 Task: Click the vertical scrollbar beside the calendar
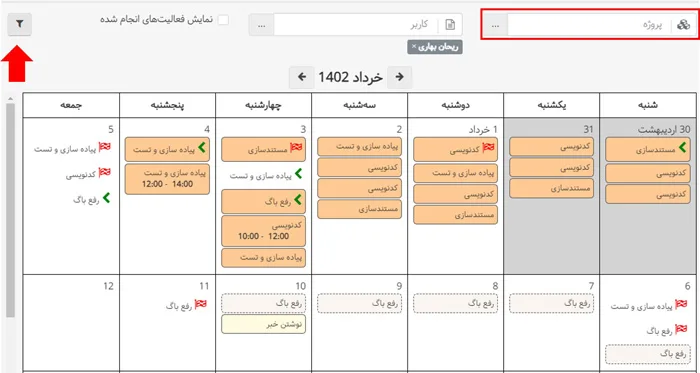pyautogui.click(x=11, y=210)
